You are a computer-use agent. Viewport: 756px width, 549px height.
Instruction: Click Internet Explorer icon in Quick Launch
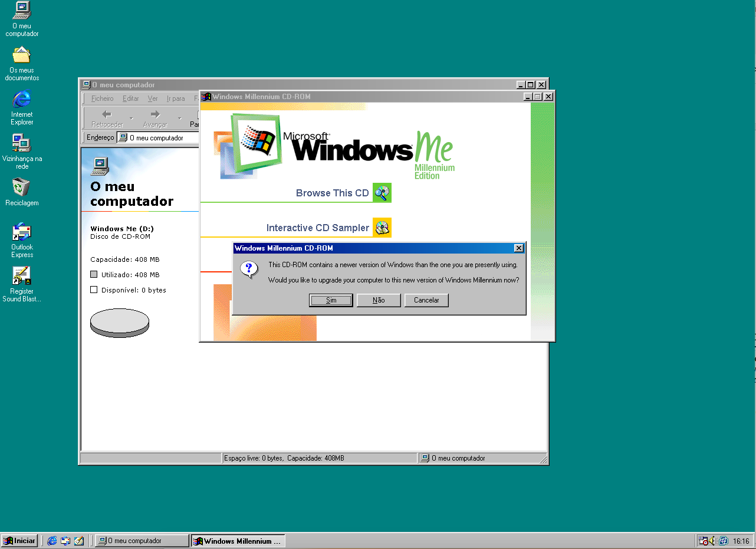(52, 541)
